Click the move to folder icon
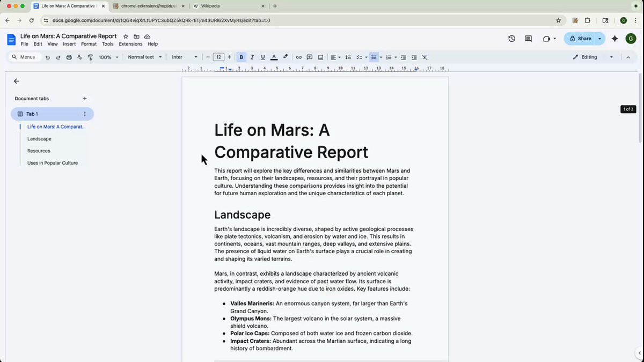This screenshot has height=362, width=644. (136, 36)
